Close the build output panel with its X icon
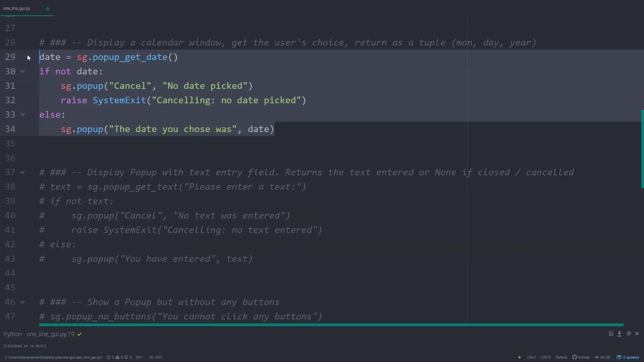This screenshot has width=644, height=362. pos(638,334)
